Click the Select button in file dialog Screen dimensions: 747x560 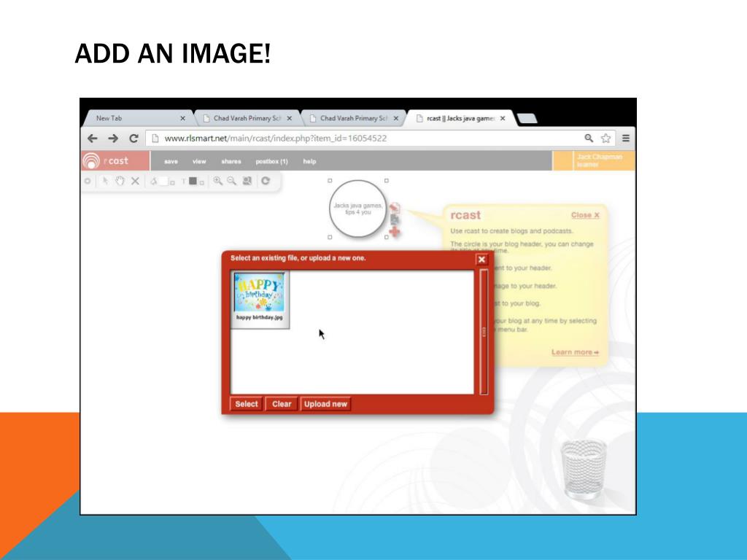click(247, 404)
